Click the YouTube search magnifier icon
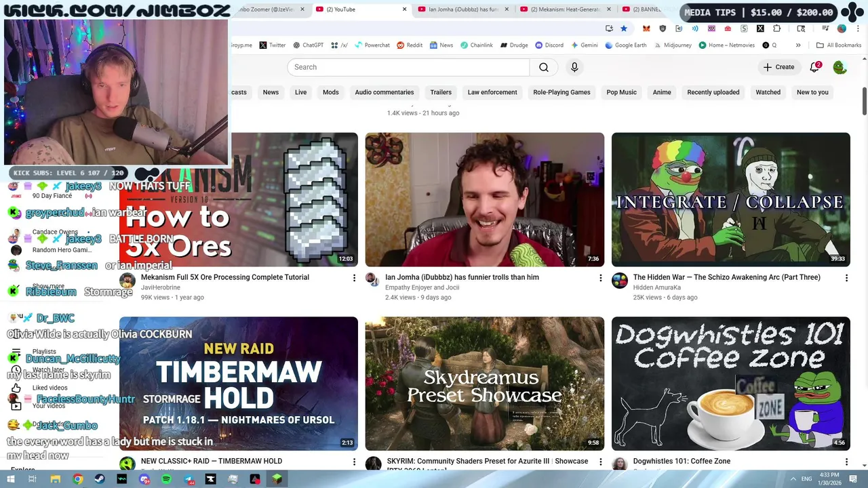 (x=544, y=67)
